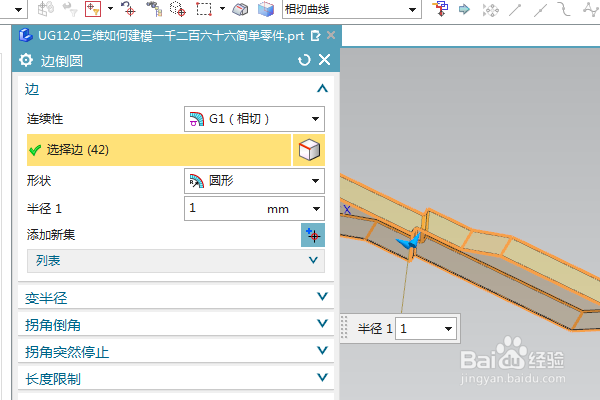This screenshot has width=600, height=400.
Task: Expand the 变半径 section
Action: tap(176, 297)
